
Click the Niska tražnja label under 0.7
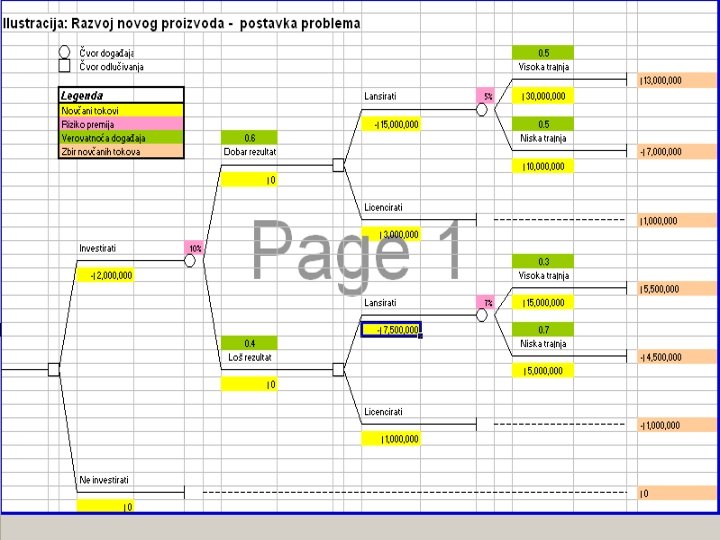pos(543,344)
